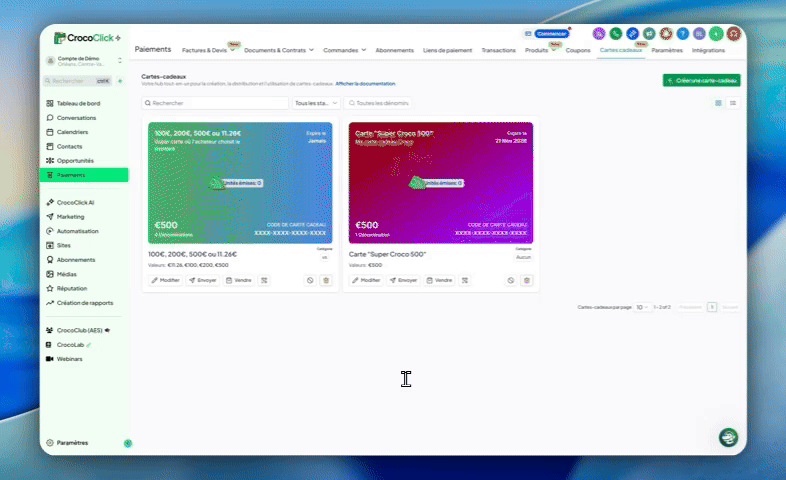Viewport: 786px width, 480px height.
Task: Click Créer une carte-cadeau button
Action: coord(701,80)
